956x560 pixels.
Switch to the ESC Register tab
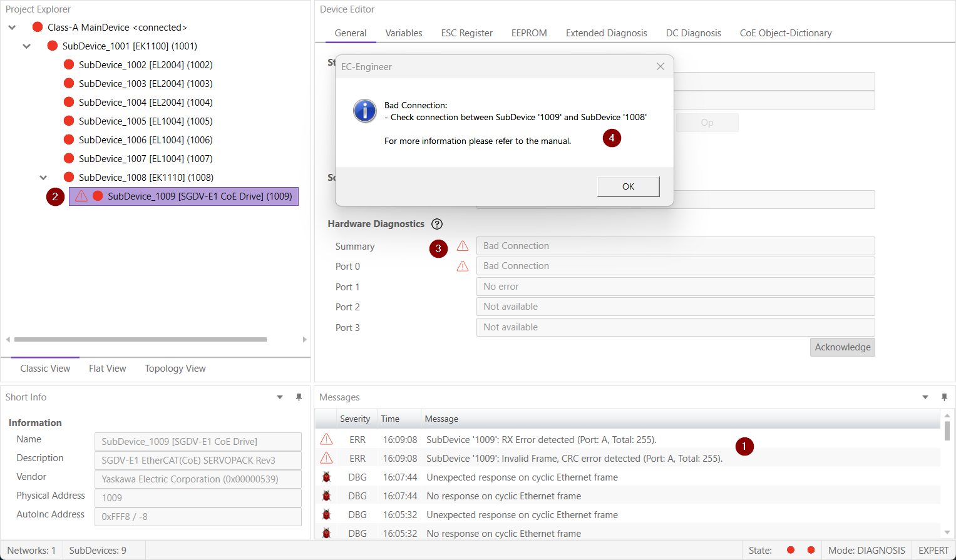coord(466,33)
